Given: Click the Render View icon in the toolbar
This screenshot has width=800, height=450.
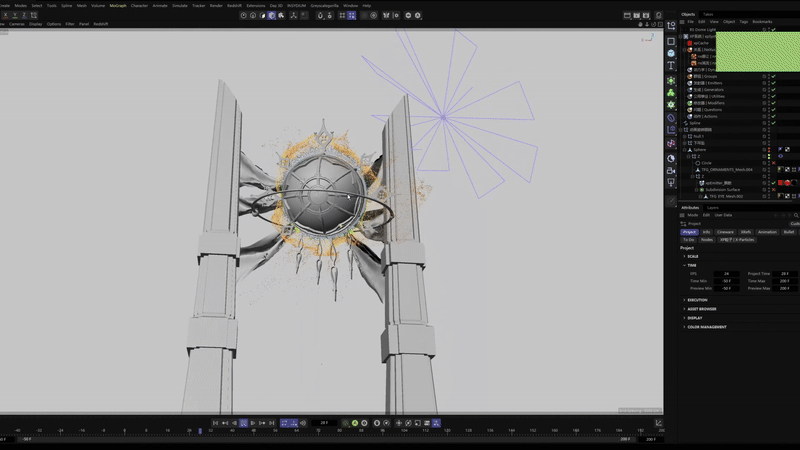Looking at the screenshot, I should click(627, 15).
